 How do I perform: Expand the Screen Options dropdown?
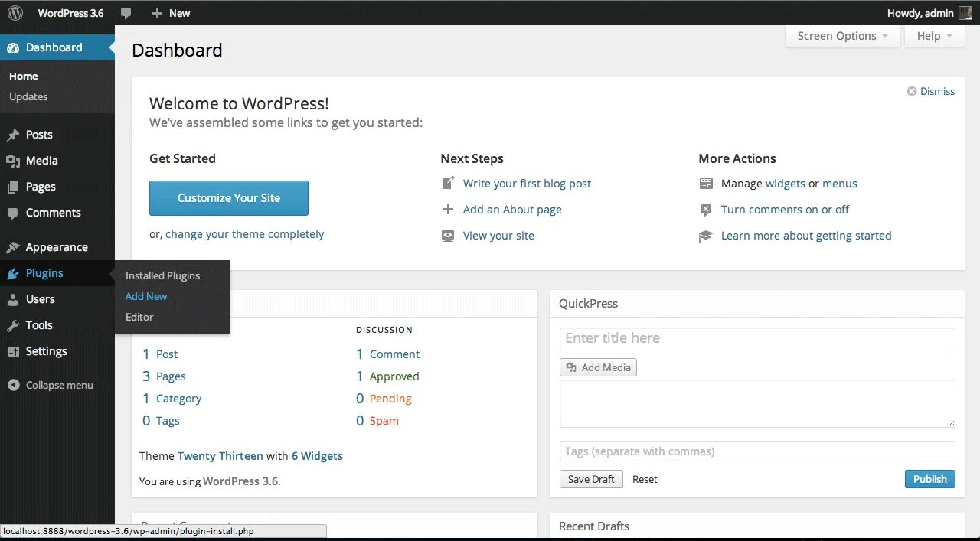842,36
